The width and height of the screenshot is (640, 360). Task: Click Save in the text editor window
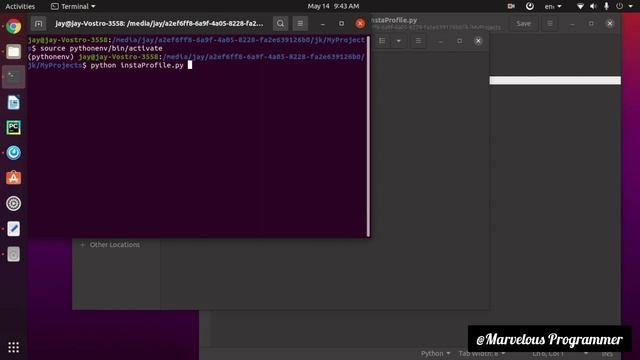click(x=523, y=24)
